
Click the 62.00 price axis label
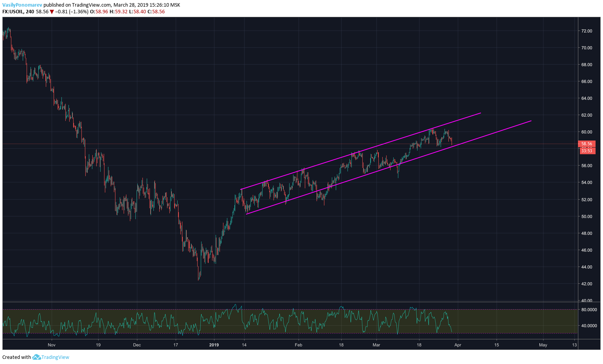point(587,115)
